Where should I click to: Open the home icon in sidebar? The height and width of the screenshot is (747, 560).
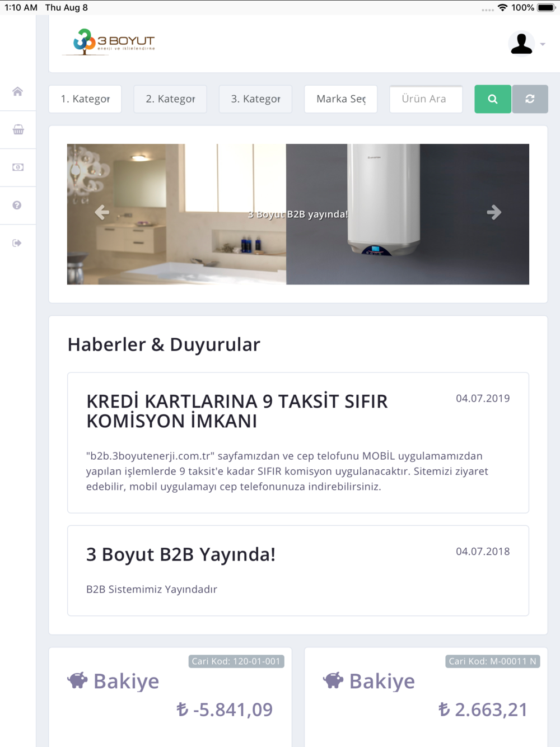point(18,92)
